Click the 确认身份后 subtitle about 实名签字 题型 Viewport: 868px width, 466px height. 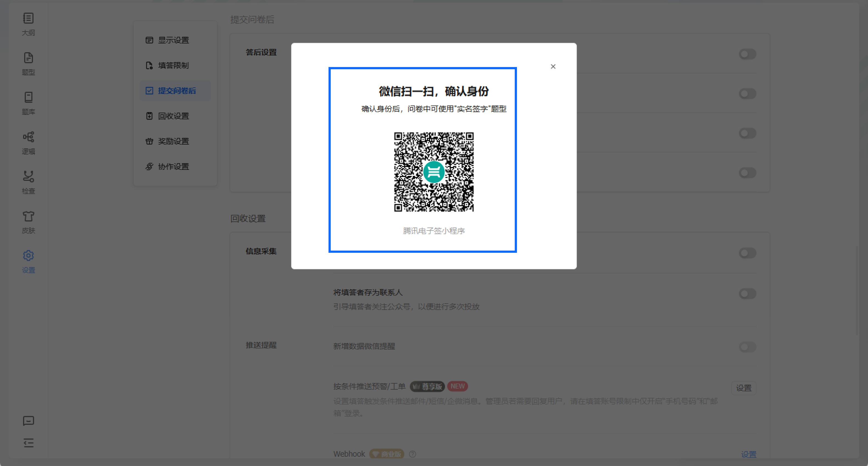[x=434, y=109]
